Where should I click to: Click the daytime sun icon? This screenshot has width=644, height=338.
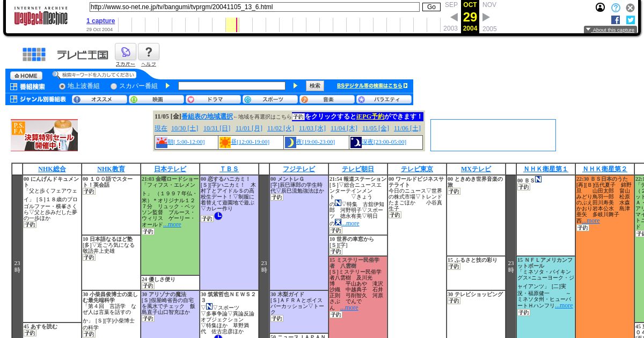225,142
